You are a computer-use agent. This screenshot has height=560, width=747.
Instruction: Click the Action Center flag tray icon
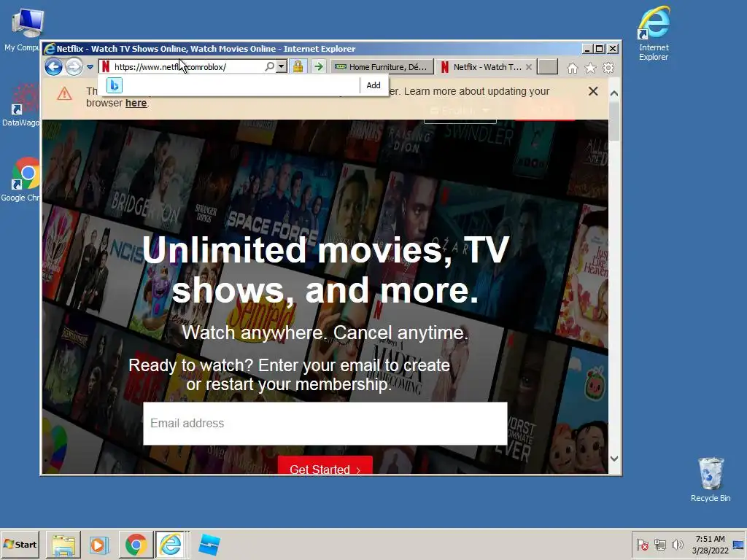pos(642,544)
